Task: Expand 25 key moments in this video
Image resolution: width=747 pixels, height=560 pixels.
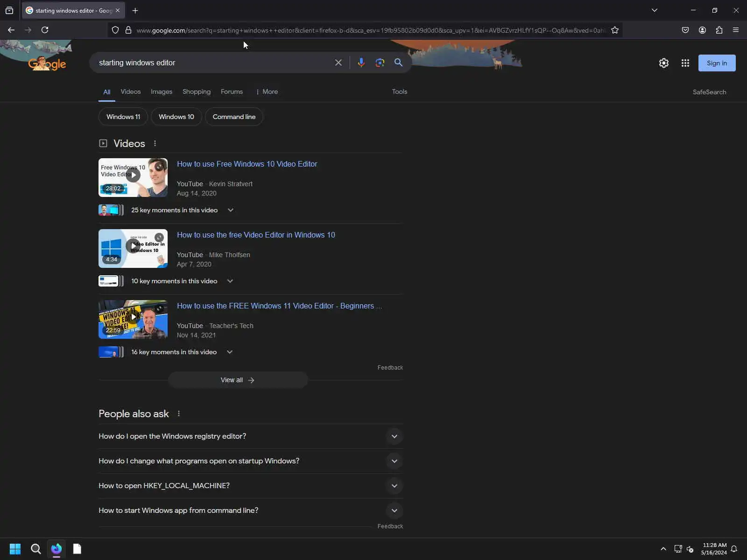Action: click(x=230, y=210)
